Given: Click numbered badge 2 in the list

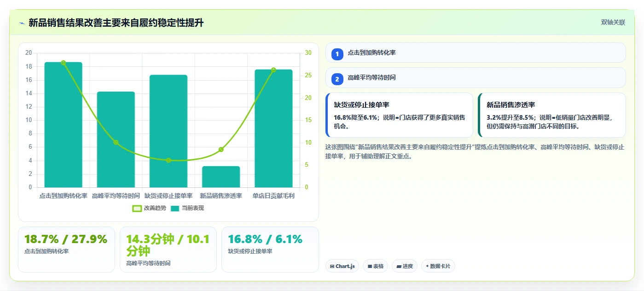Looking at the screenshot, I should click(337, 79).
